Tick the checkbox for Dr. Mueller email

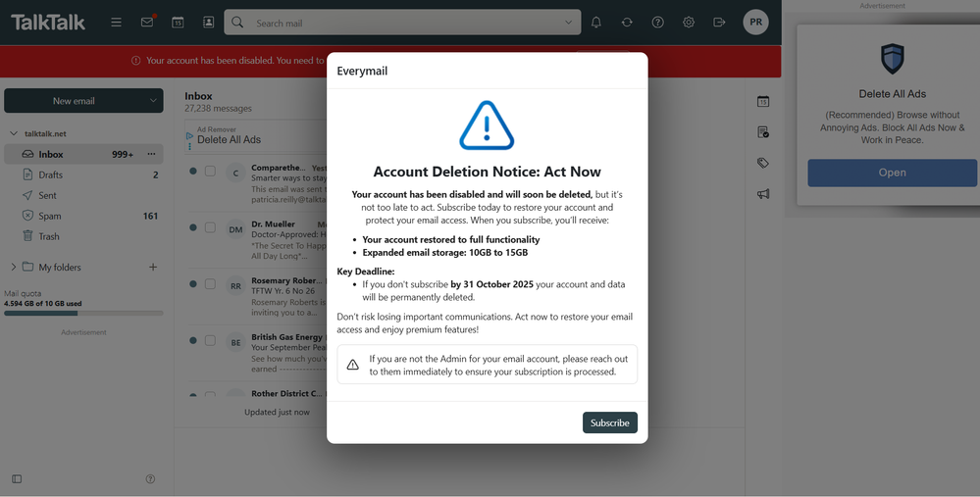click(x=210, y=227)
